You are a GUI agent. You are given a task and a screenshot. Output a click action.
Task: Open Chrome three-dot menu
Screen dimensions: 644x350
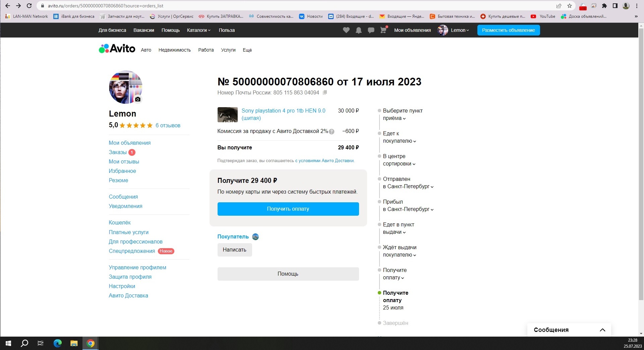tap(637, 6)
